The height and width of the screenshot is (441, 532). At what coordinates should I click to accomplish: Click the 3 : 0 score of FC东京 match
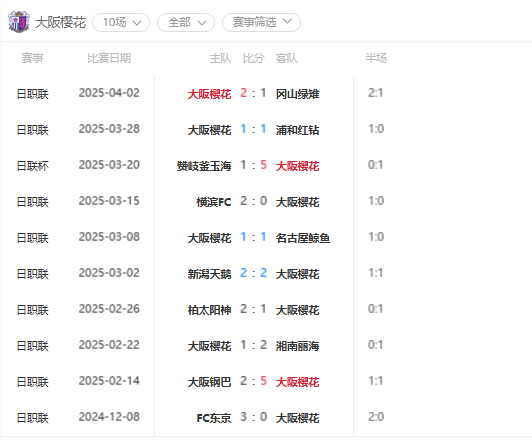253,417
